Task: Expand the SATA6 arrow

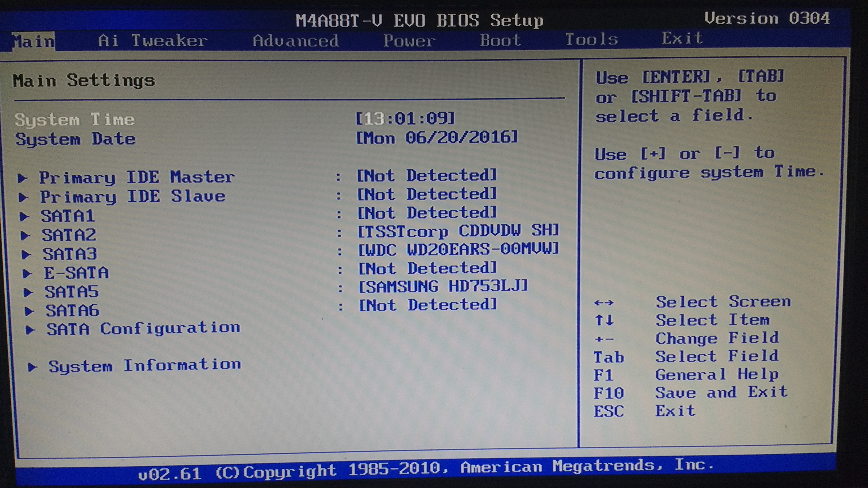Action: point(30,311)
